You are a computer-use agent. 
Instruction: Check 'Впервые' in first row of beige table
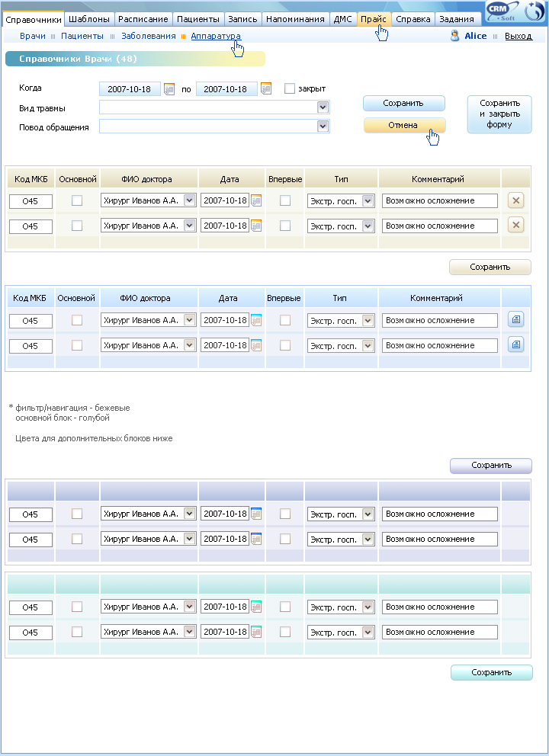(285, 200)
